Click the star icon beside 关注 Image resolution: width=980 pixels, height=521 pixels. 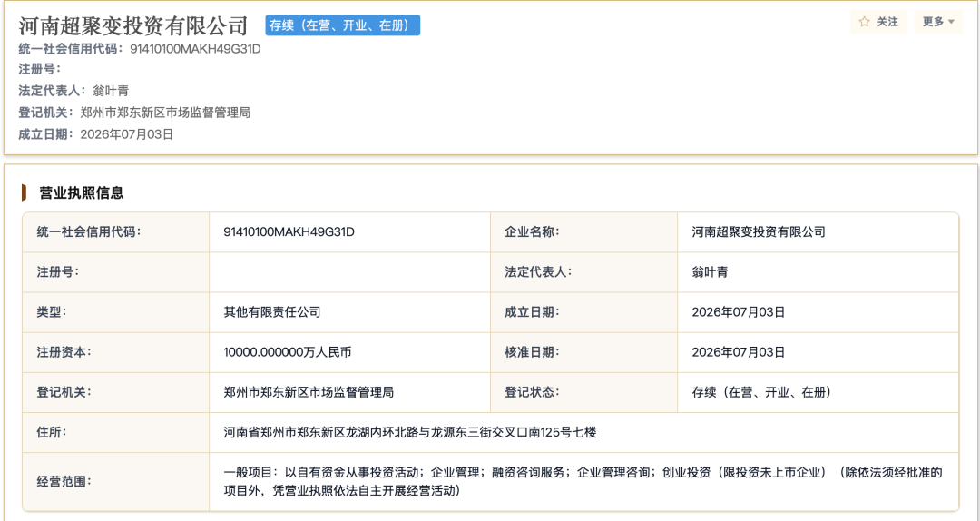point(865,22)
